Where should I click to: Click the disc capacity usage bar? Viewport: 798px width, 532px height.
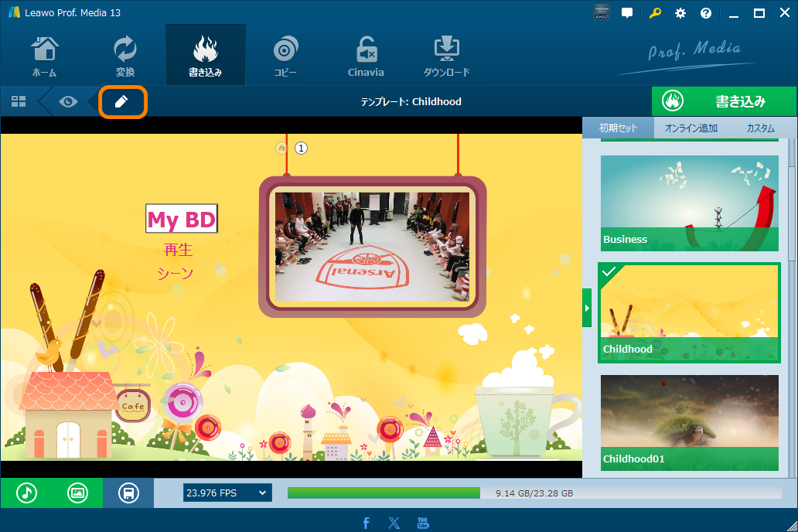pyautogui.click(x=534, y=493)
